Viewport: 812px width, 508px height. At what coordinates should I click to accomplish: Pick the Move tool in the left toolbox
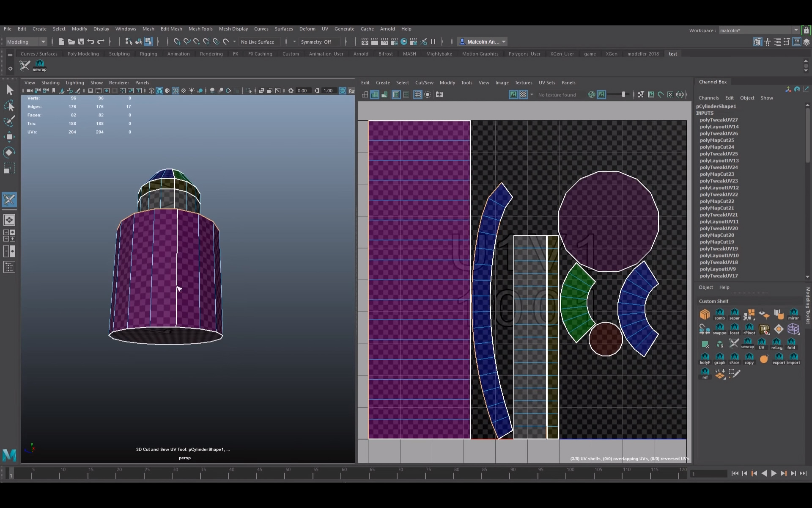[x=9, y=136]
